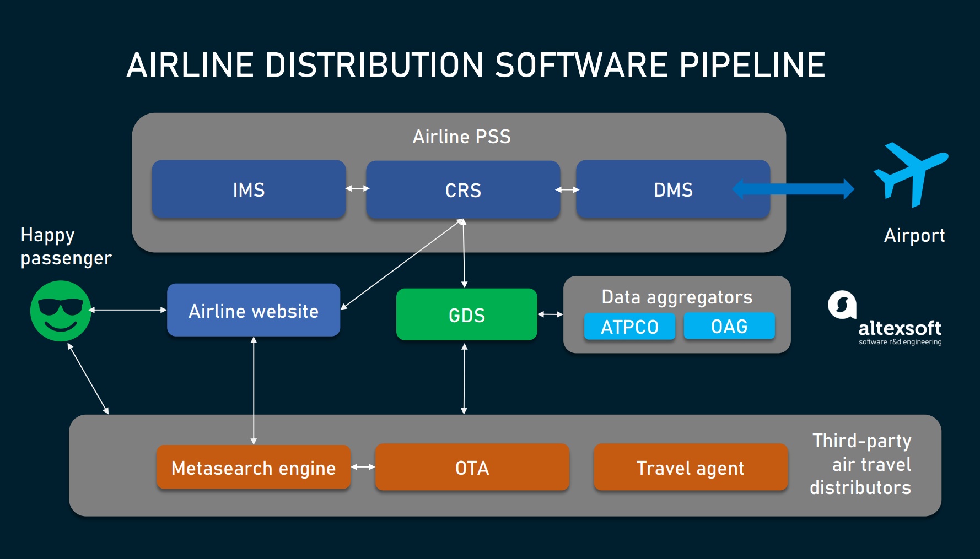Select the OAG data aggregator

(729, 326)
